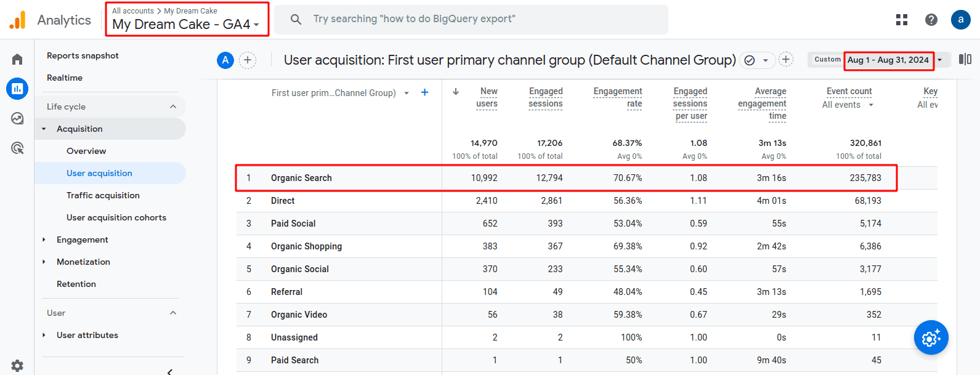The height and width of the screenshot is (375, 980).
Task: Open Admin settings gear icon
Action: (17, 365)
